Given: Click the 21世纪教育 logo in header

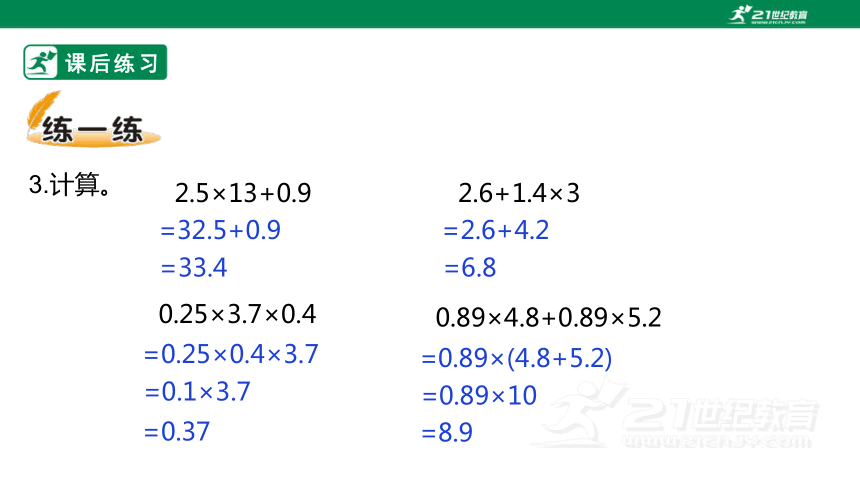Looking at the screenshot, I should pyautogui.click(x=768, y=14).
